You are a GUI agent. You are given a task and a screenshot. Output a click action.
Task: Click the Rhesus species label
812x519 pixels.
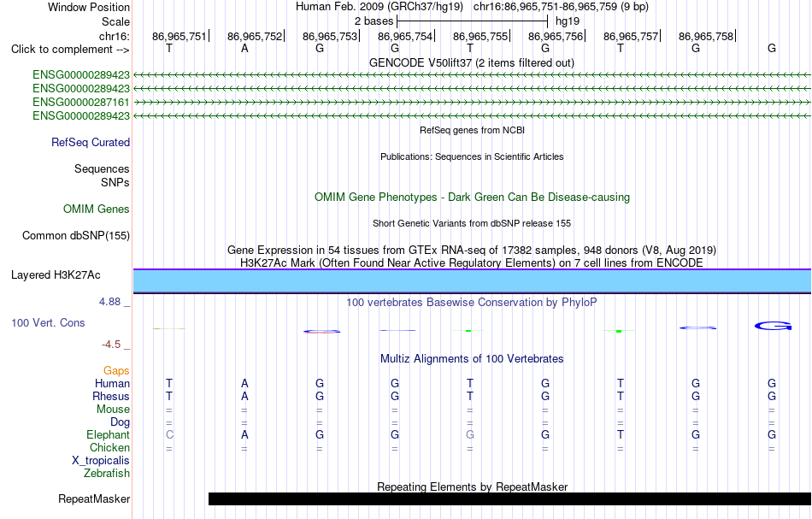click(111, 396)
